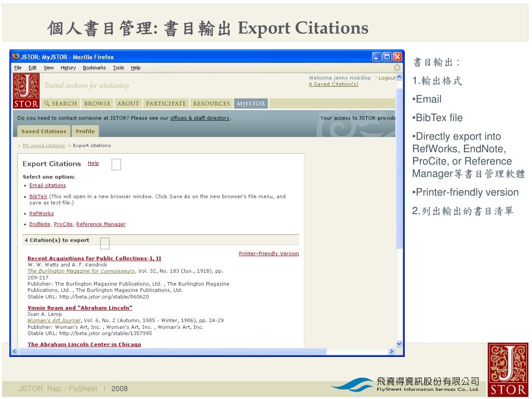This screenshot has height=399, width=532.
Task: Open the Printer-friendly Version link
Action: pos(269,254)
